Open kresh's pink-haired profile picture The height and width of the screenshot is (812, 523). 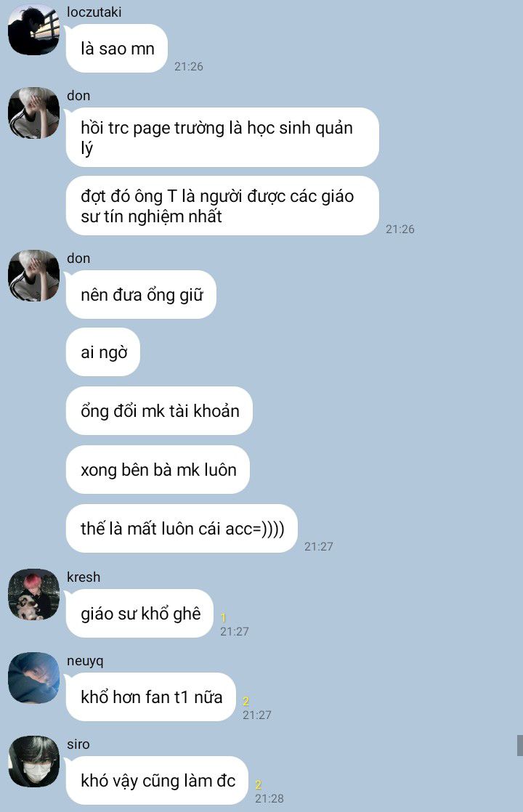click(x=33, y=595)
